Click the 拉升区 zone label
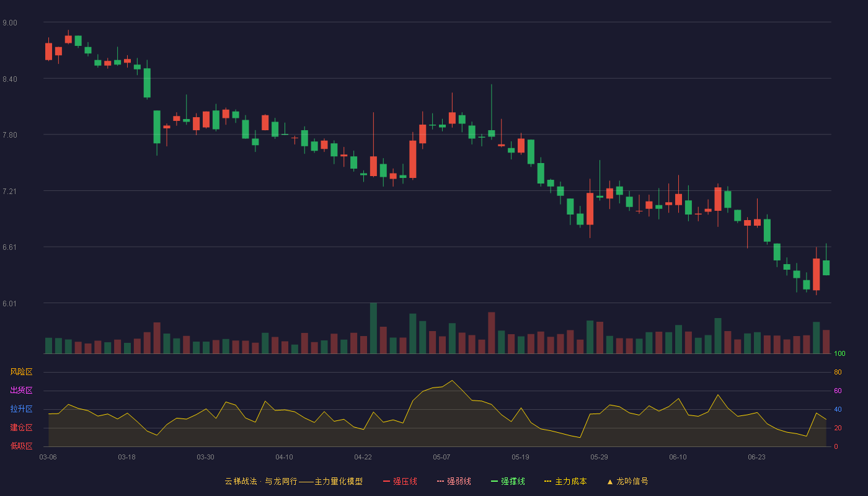This screenshot has width=868, height=496. pos(21,409)
